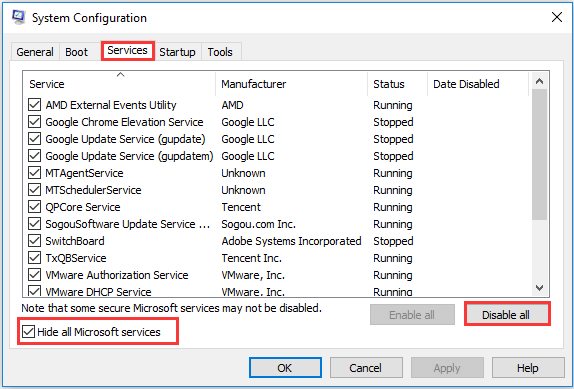Uncheck SwitchBoard service checkbox
This screenshot has width=574, height=389.
point(34,241)
